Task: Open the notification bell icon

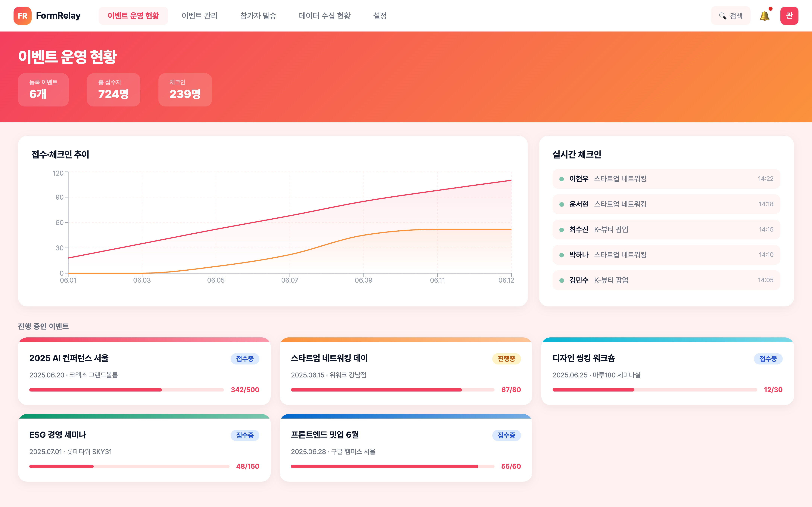Action: (x=764, y=16)
